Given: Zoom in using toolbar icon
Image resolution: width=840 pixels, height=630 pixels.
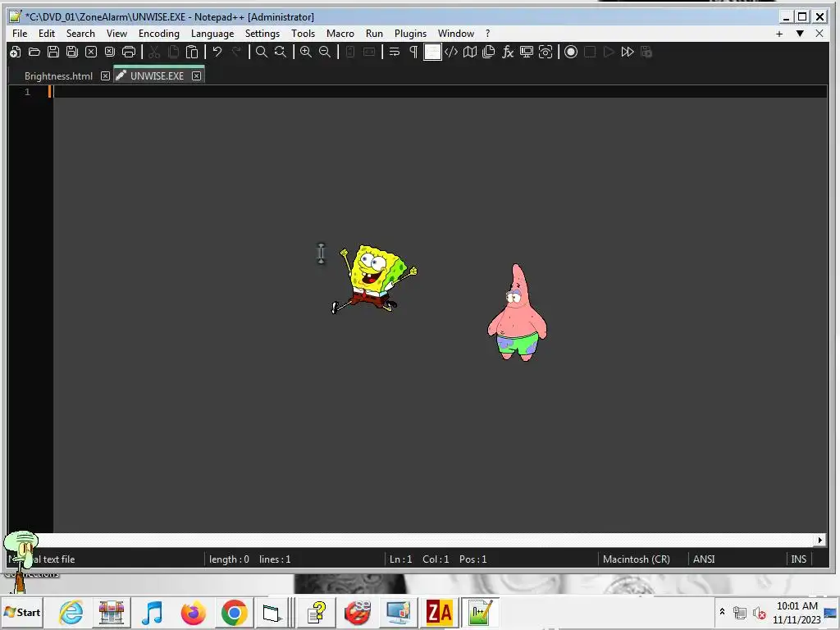Looking at the screenshot, I should tap(306, 52).
